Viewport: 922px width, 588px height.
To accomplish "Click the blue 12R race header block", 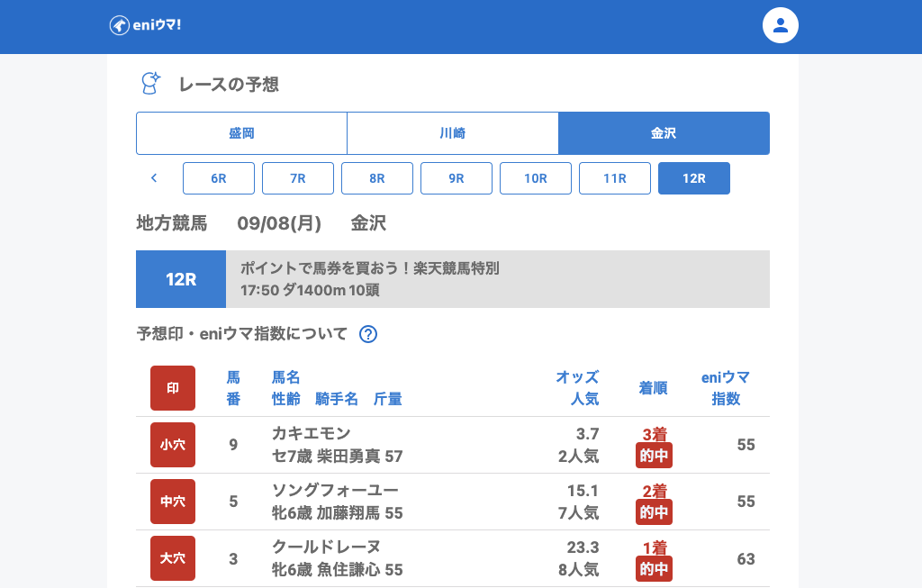I will point(181,279).
